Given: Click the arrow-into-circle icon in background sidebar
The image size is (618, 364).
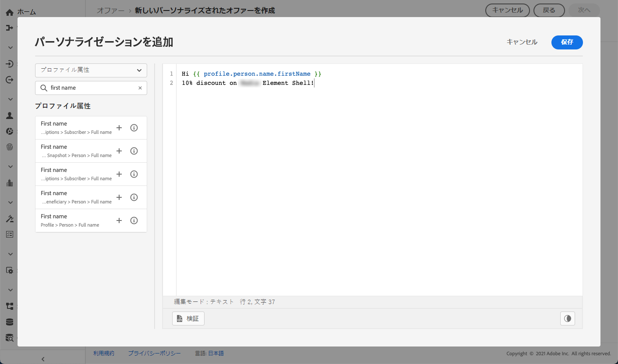Looking at the screenshot, I should (x=10, y=64).
